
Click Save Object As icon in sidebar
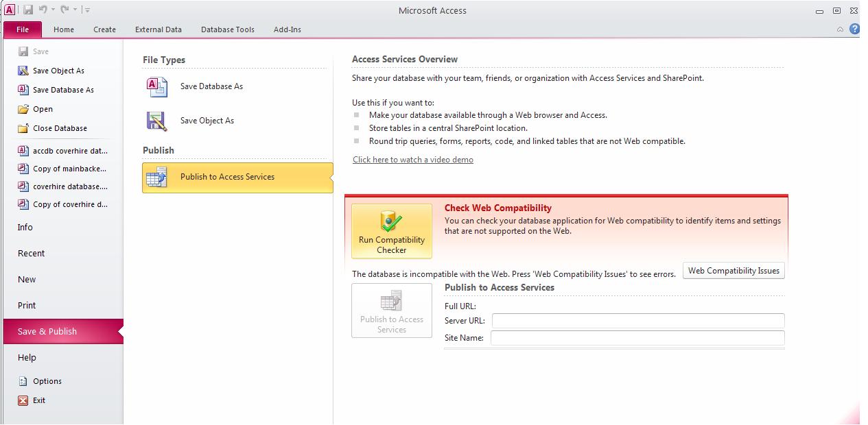point(23,71)
